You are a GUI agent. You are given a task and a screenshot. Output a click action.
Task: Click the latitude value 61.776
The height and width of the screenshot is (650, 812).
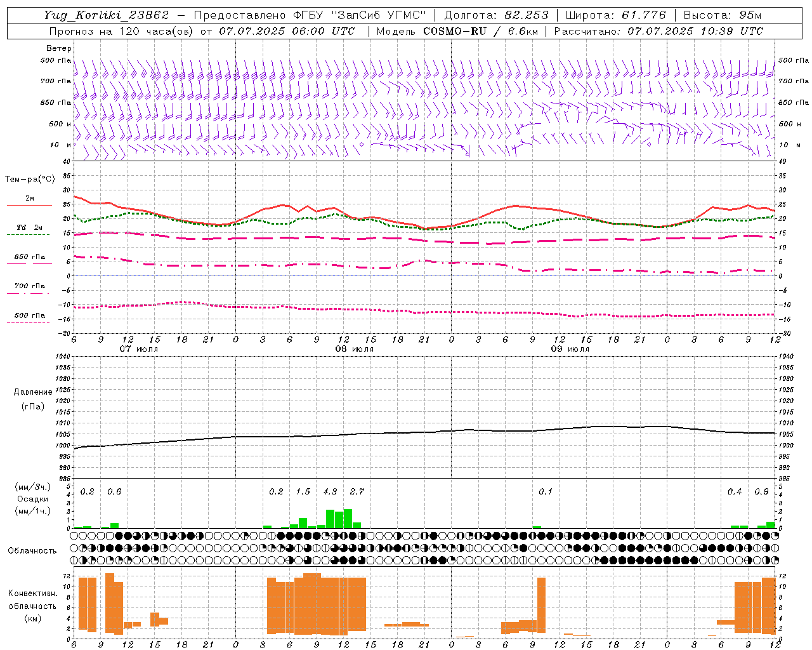pos(643,15)
